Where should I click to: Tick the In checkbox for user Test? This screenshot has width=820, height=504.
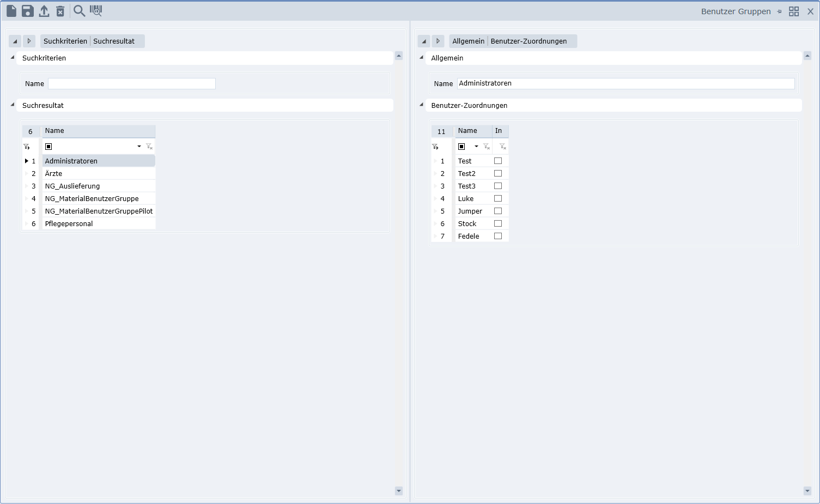point(498,161)
